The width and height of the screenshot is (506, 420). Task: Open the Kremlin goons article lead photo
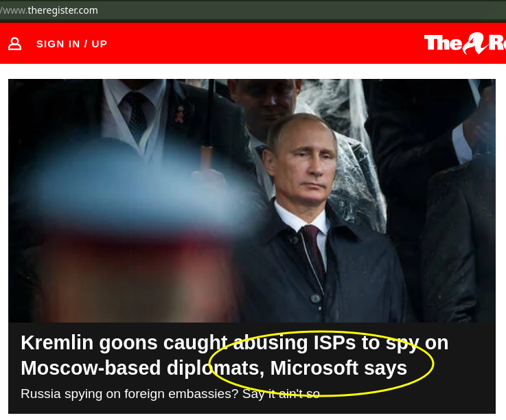click(x=252, y=200)
